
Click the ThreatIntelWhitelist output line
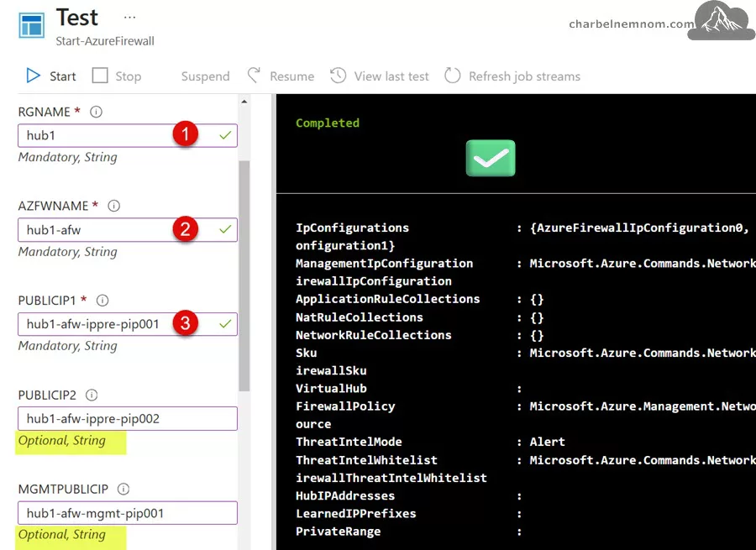[x=526, y=460]
